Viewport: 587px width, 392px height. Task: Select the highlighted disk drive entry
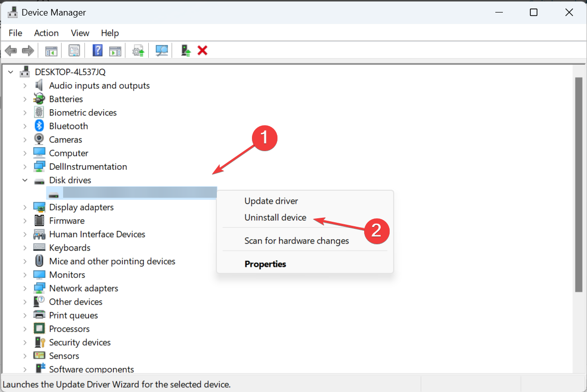click(x=132, y=193)
